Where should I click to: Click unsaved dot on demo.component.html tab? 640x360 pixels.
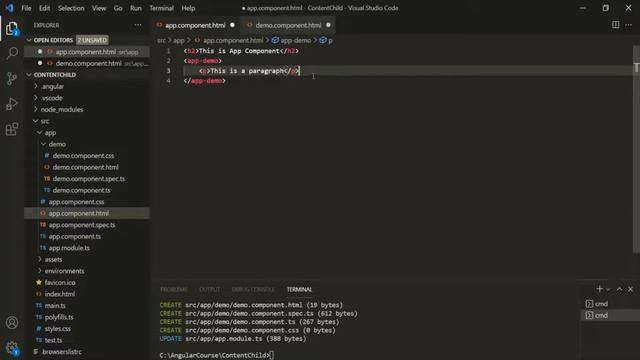(328, 25)
